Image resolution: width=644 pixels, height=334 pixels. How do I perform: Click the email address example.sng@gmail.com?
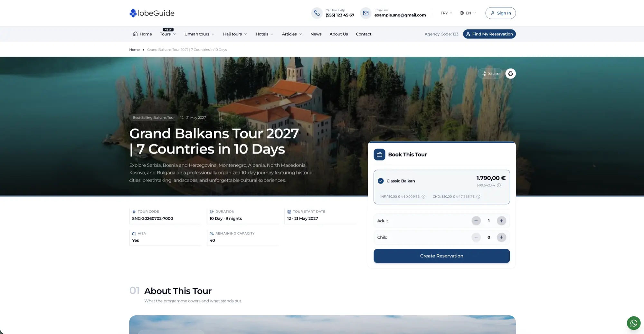(x=400, y=15)
